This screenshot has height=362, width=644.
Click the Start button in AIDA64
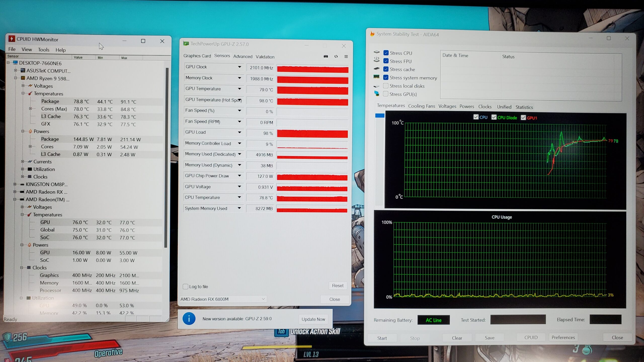coord(382,338)
